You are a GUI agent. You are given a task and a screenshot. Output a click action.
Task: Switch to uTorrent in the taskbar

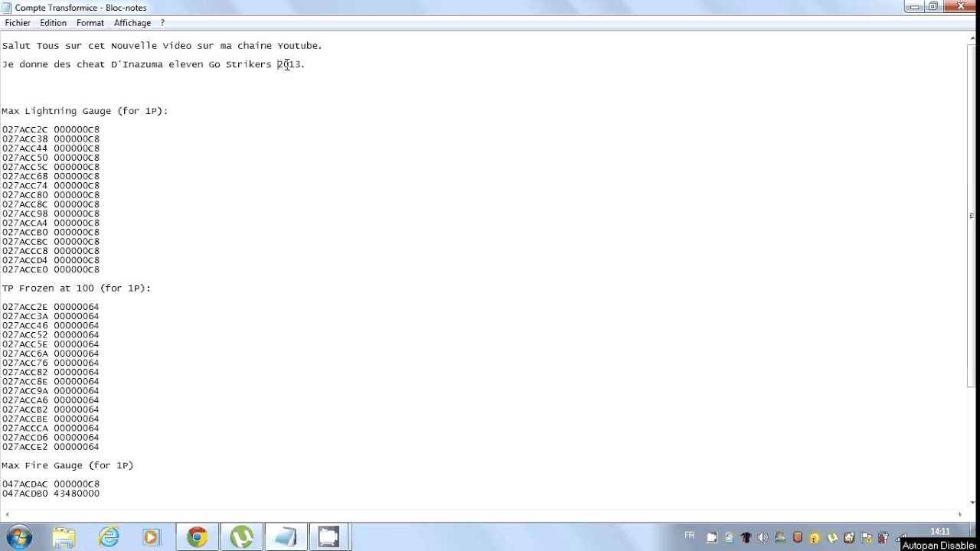point(242,537)
